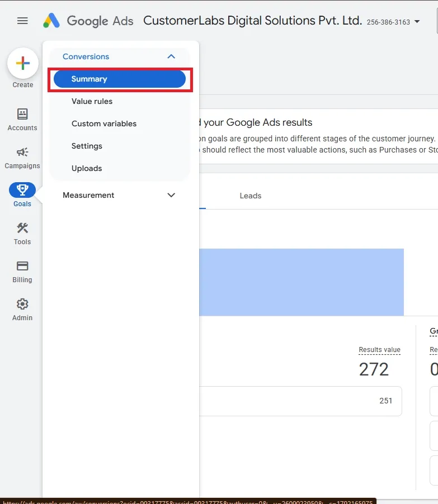438x504 pixels.
Task: Switch to the Leads tab
Action: pyautogui.click(x=251, y=196)
